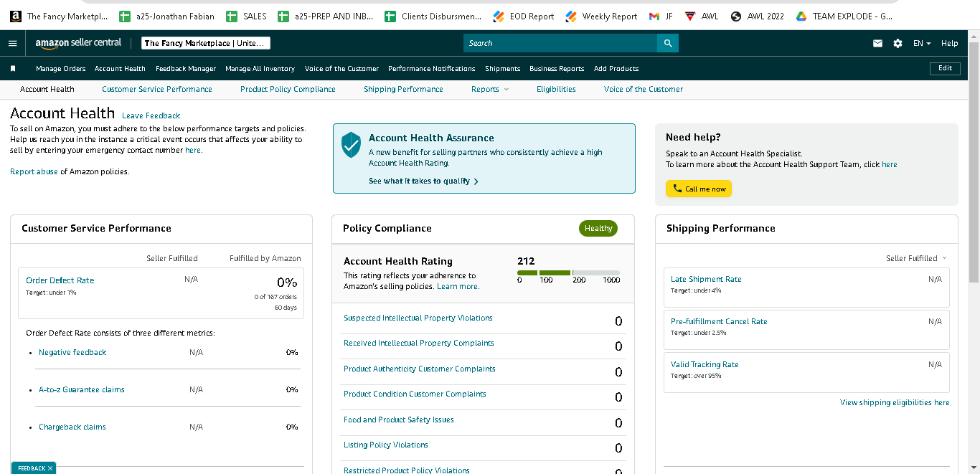Click Learn more about Account Health Rating

pyautogui.click(x=458, y=286)
